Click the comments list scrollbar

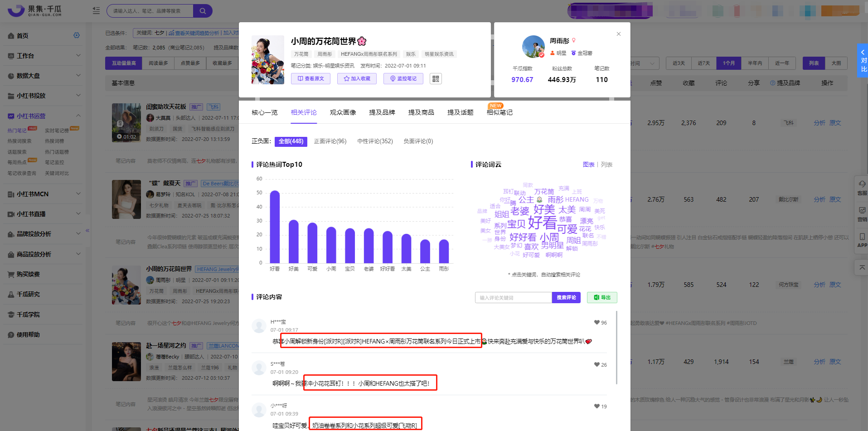[x=616, y=347]
